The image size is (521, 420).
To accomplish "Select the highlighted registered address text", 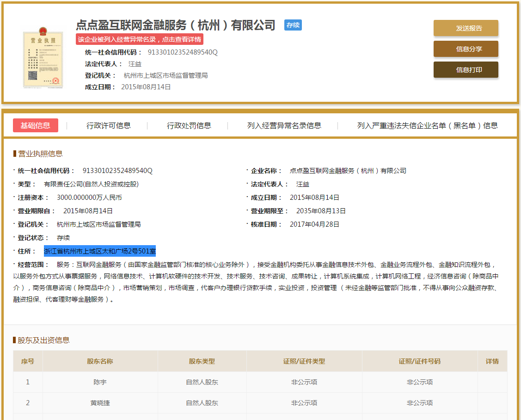I will click(100, 250).
